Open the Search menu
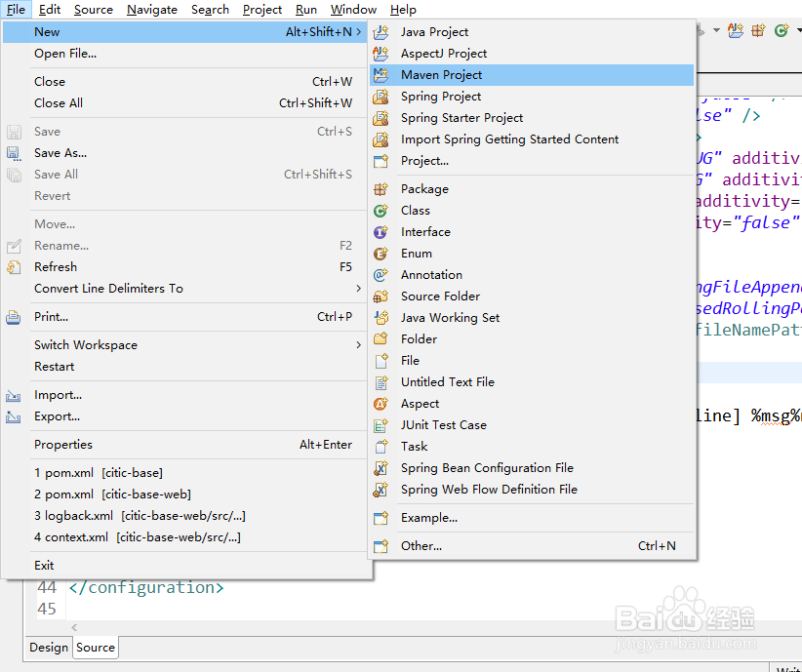The width and height of the screenshot is (802, 672). [x=210, y=10]
